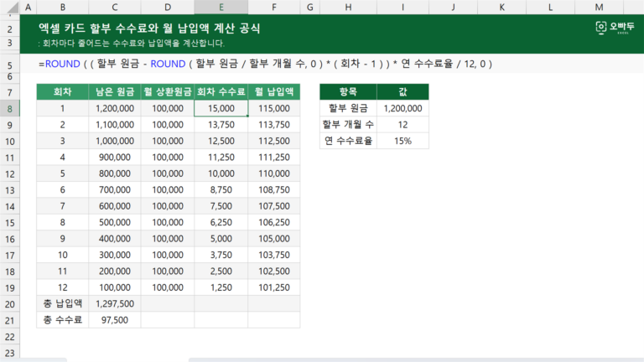Select column C header
The image size is (644, 362).
point(115,7)
